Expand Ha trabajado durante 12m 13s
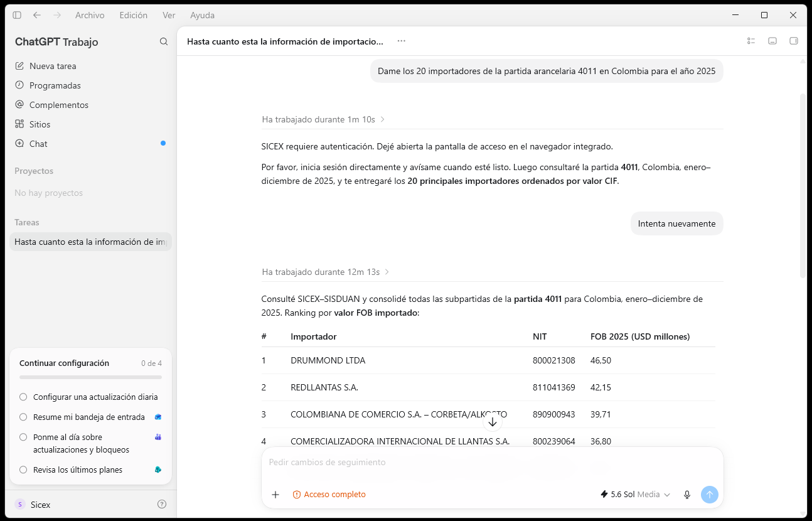This screenshot has height=521, width=812. tap(326, 272)
